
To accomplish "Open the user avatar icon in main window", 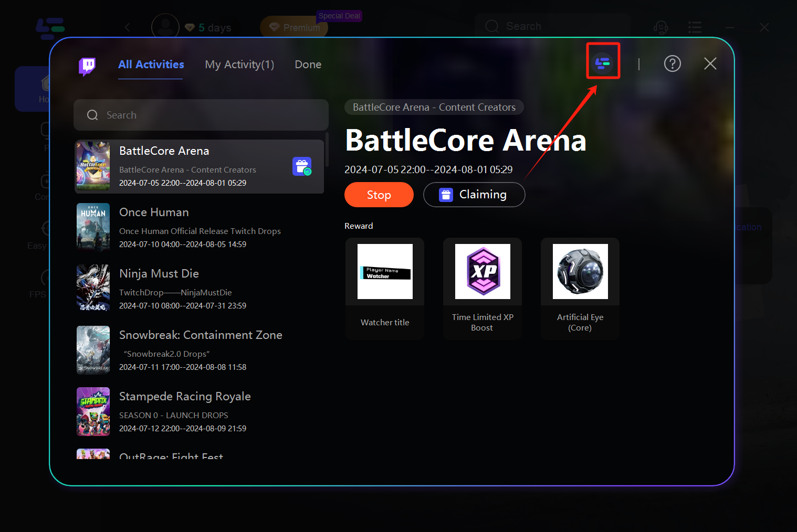I will 165,27.
